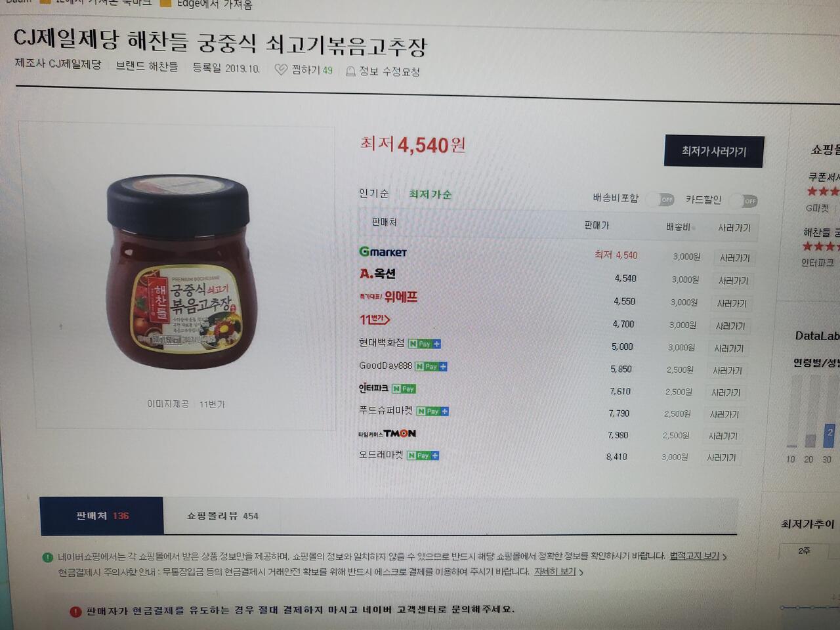The height and width of the screenshot is (630, 840).
Task: Select the 판매처 136 tab
Action: (x=102, y=516)
